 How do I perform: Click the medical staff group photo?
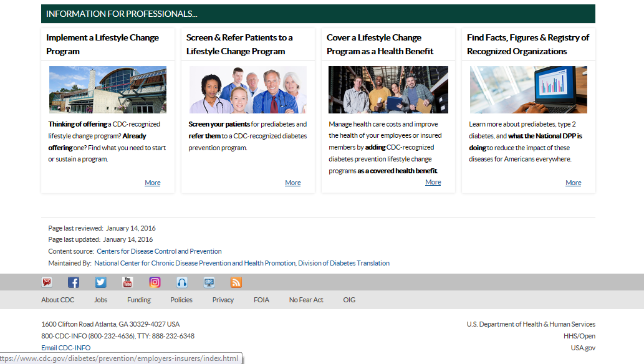(x=248, y=90)
